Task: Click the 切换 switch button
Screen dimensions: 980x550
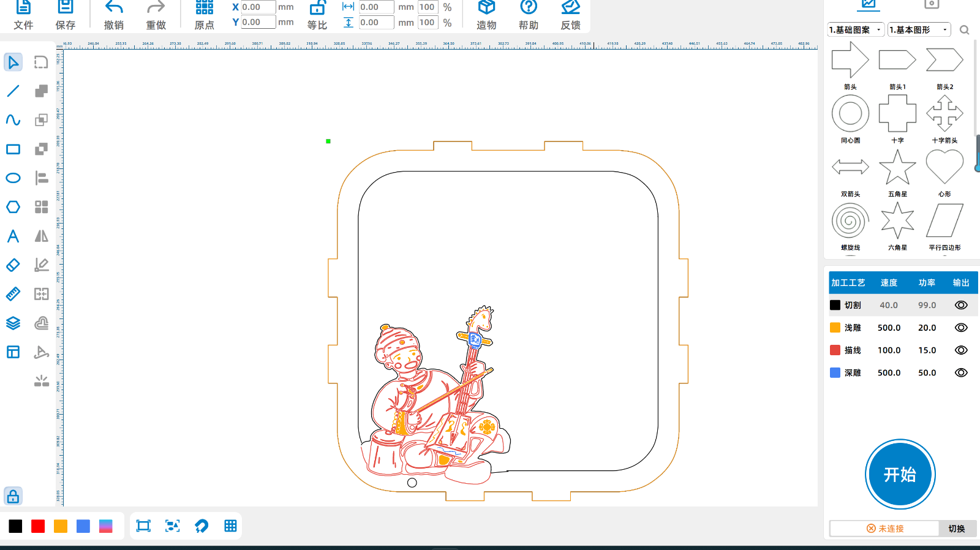Action: [x=957, y=529]
